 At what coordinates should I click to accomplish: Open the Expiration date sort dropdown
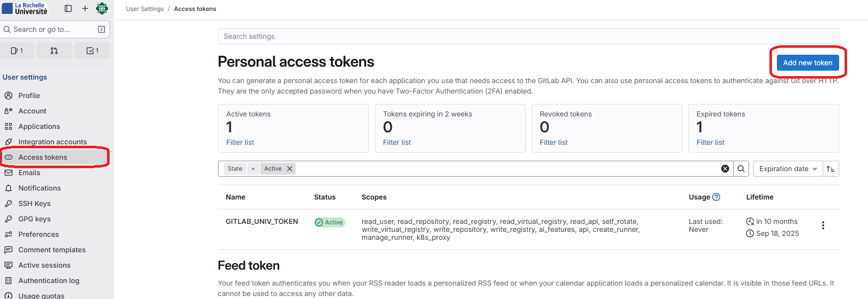(787, 169)
